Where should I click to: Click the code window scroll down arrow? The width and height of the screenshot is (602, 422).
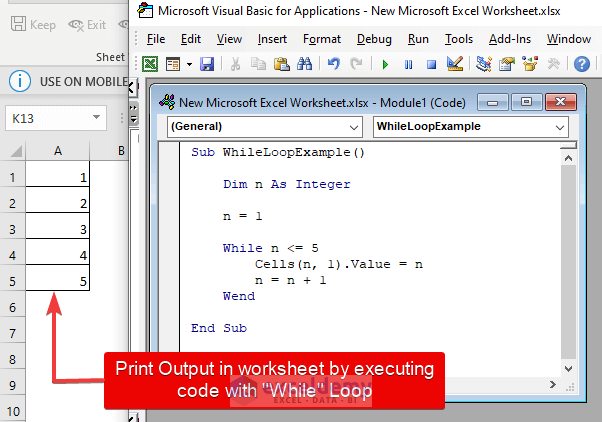pos(569,369)
